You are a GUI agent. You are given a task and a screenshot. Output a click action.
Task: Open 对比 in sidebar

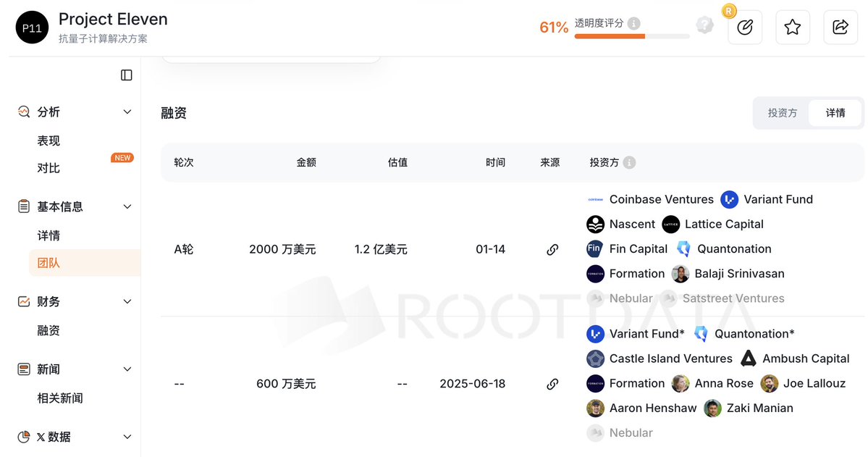[49, 168]
